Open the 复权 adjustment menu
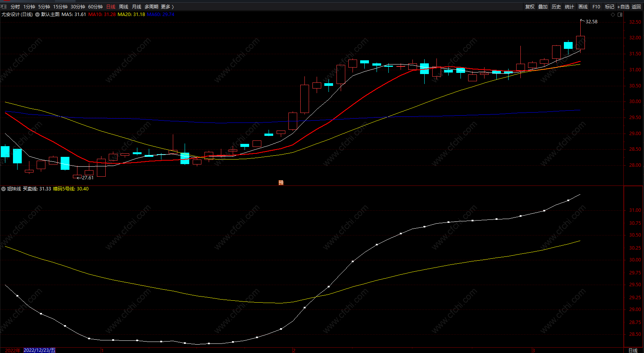This screenshot has height=353, width=644. 530,7
